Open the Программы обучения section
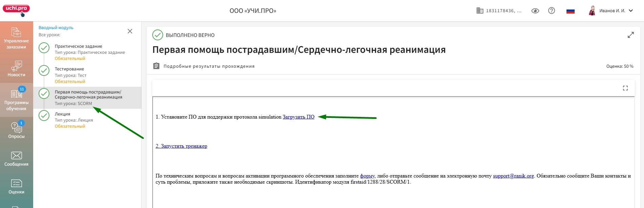This screenshot has height=208, width=644. (x=16, y=100)
